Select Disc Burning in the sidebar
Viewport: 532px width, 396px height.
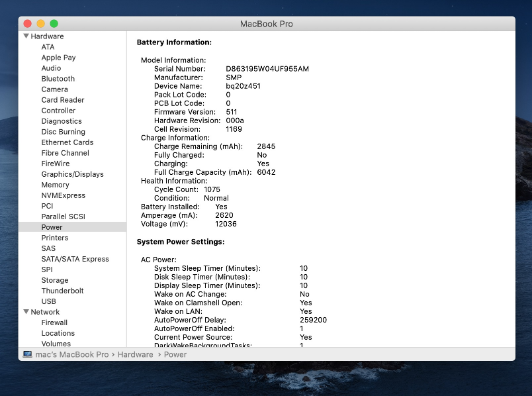coord(63,132)
